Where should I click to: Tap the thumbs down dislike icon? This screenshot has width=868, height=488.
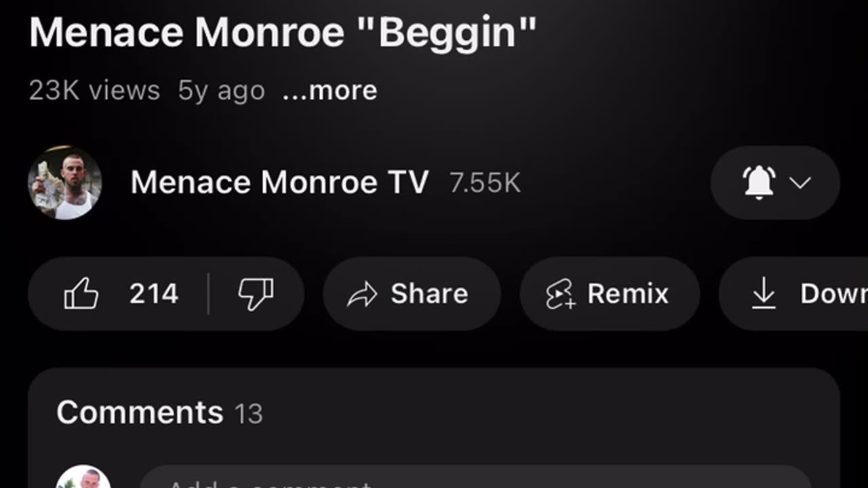(256, 295)
